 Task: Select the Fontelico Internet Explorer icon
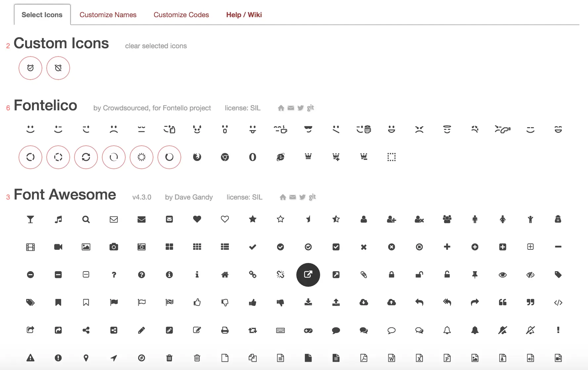pyautogui.click(x=280, y=157)
